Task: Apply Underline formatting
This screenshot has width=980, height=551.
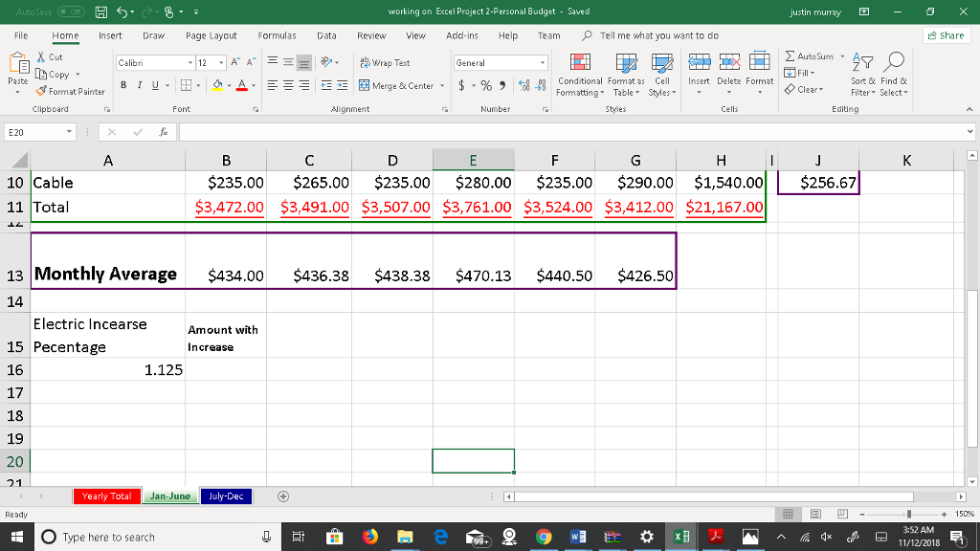Action: point(155,85)
